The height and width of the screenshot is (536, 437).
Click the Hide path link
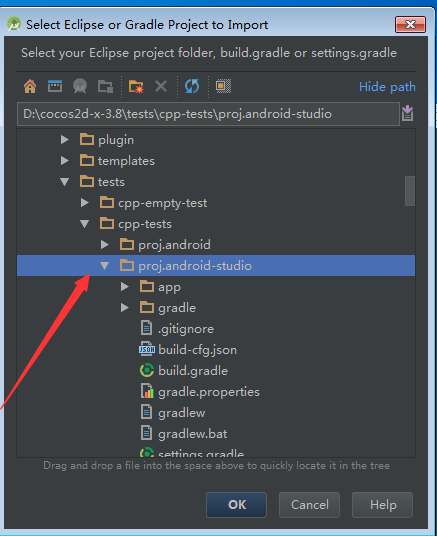coord(387,87)
